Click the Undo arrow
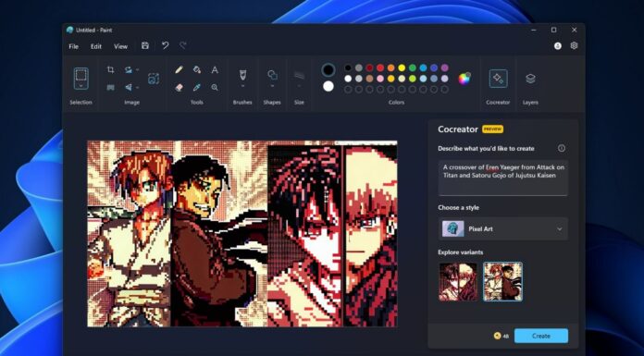 click(x=165, y=46)
